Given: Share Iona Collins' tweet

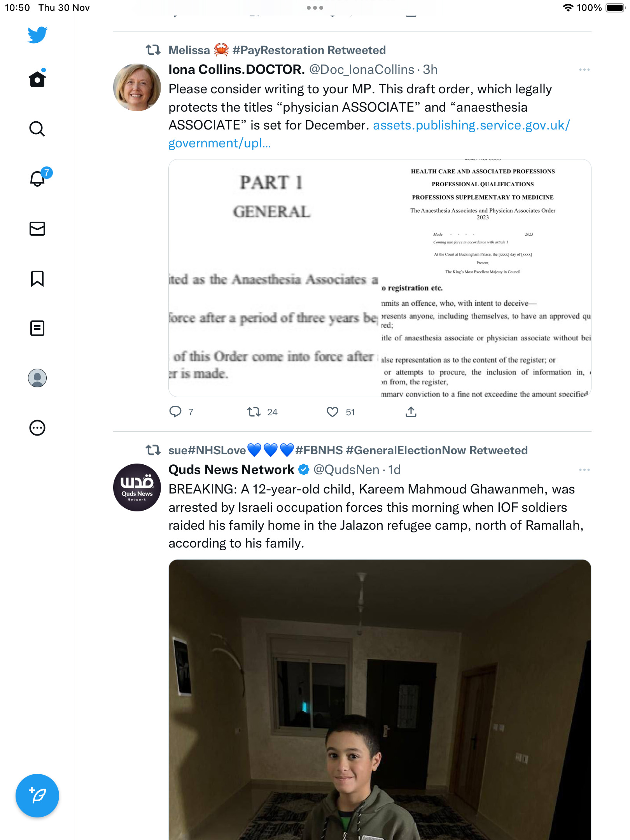Looking at the screenshot, I should click(411, 412).
